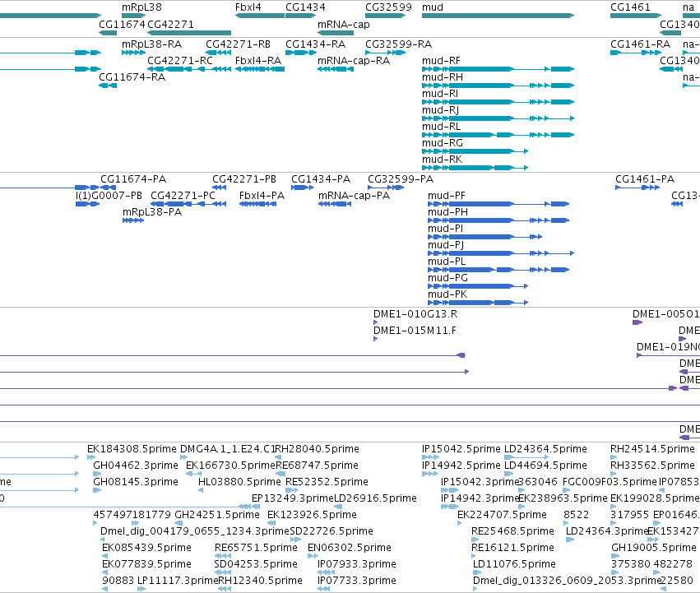Select the EK123926.5prime EST label
Screen dimensions: 700x593
(x=312, y=514)
